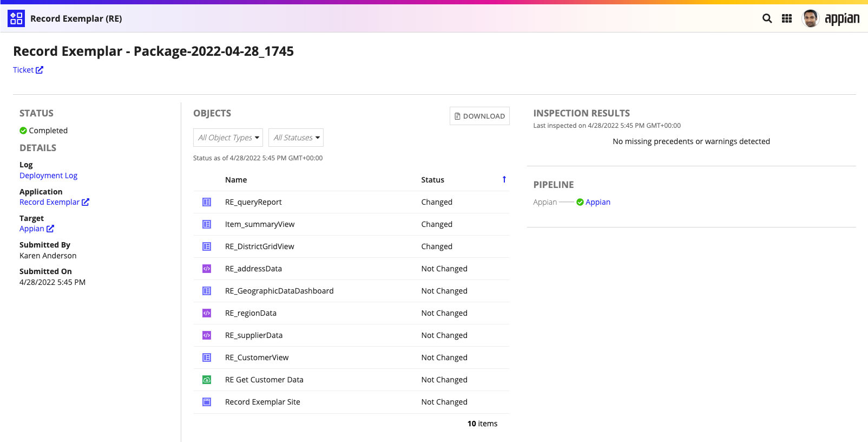Open the All Object Types dropdown
Viewport: 868px width, 442px height.
click(x=228, y=138)
